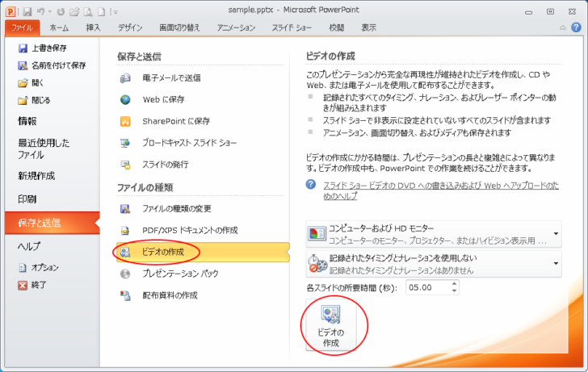Increase slide duration with the up spinner
This screenshot has height=372, width=588.
pos(454,284)
